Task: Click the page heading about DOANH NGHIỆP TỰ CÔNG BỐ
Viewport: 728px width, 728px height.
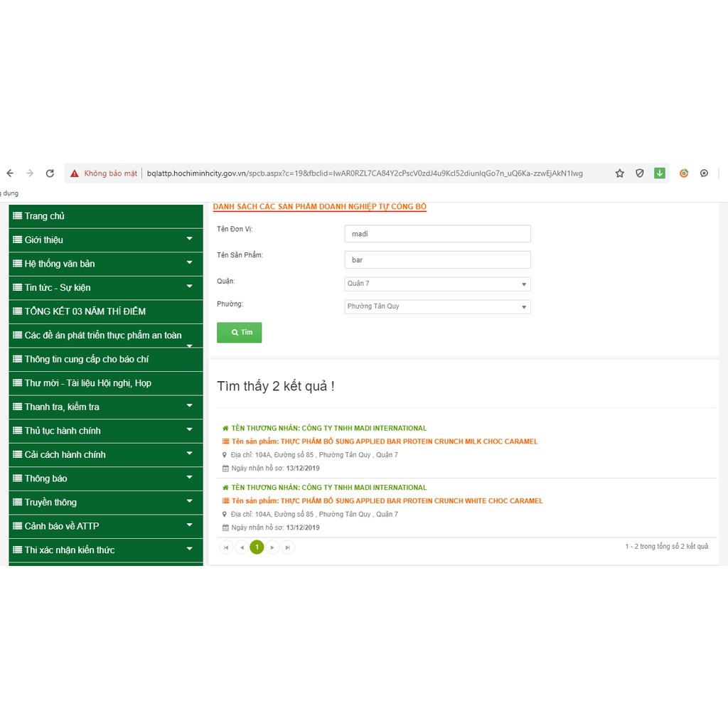Action: click(319, 207)
